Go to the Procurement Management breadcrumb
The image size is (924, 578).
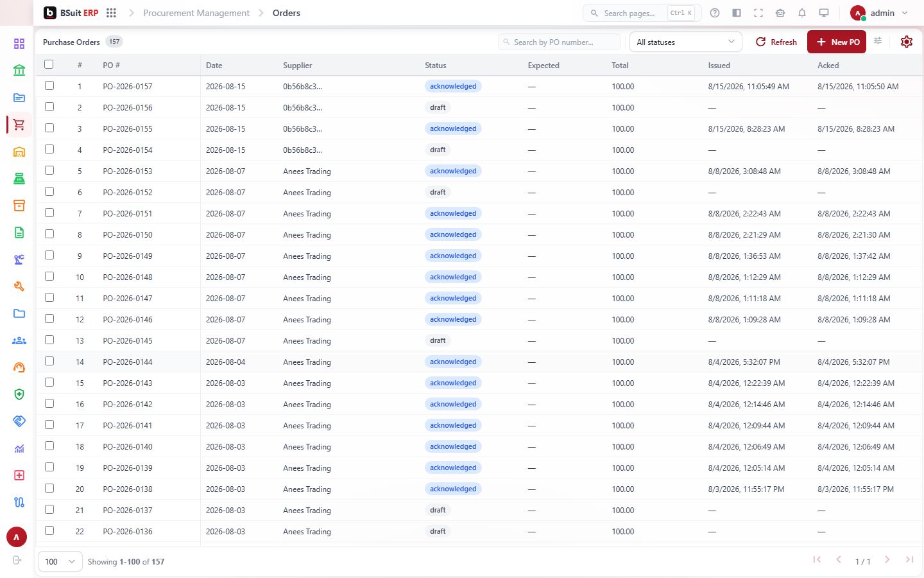click(x=196, y=13)
